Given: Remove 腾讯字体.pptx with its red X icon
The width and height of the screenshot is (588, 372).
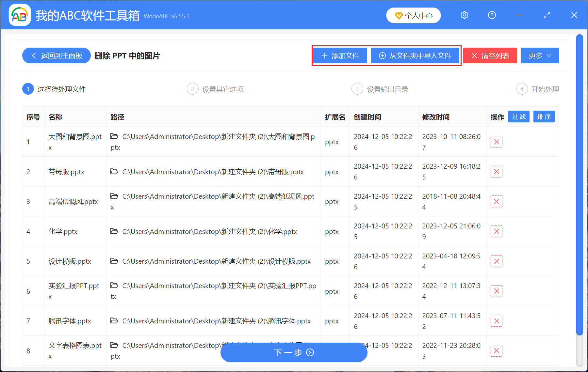Looking at the screenshot, I should click(x=496, y=321).
